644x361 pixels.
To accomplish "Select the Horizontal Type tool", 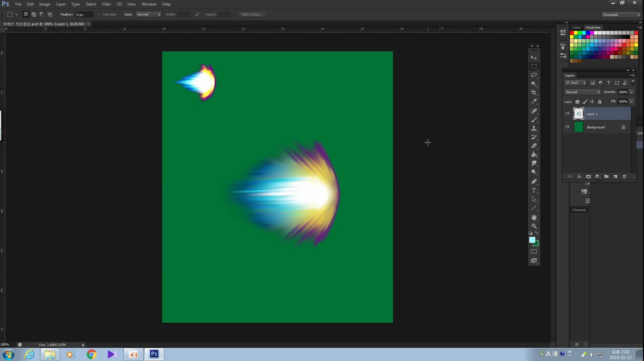I will click(534, 190).
